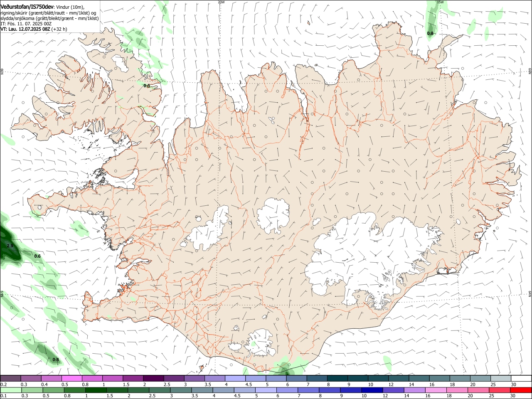Viewport: 532px width, 399px height.
Task: Click the Veðurstofan/IS750dev title text
Action: 27,7
